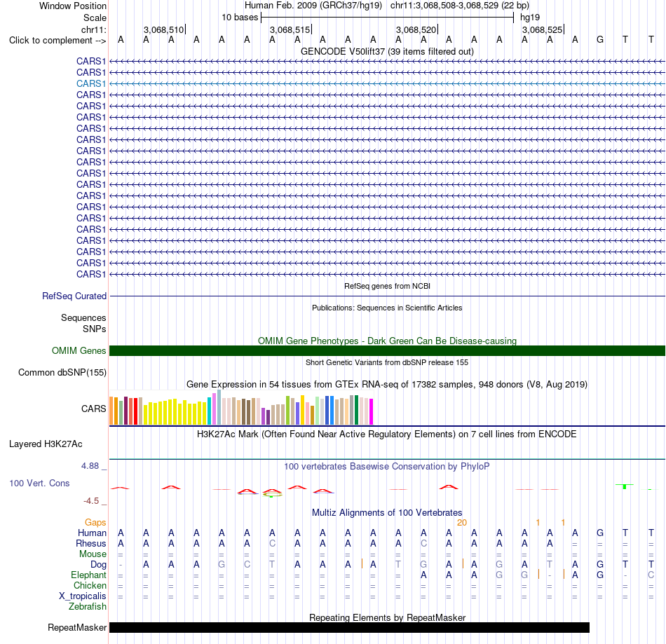
Task: Click the green PhyloP peak near T
Action: point(625,486)
